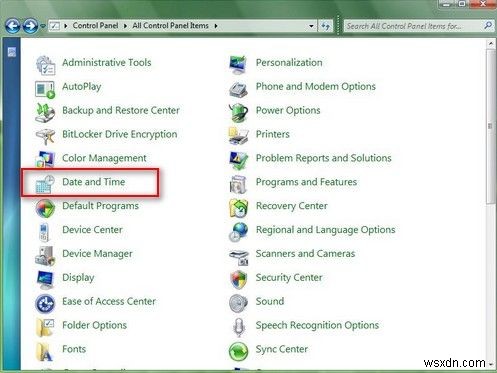This screenshot has width=497, height=373.
Task: Open recent pages dropdown beside Forward button
Action: (43, 26)
